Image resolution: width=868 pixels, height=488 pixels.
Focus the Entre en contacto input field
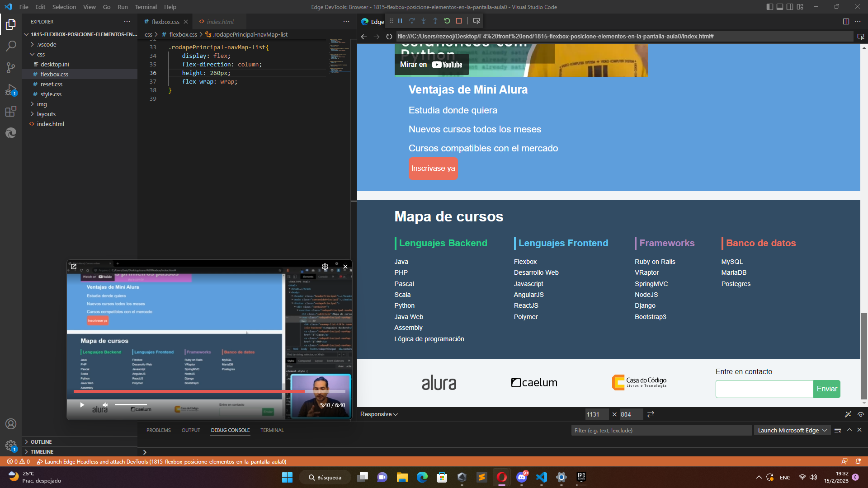764,389
